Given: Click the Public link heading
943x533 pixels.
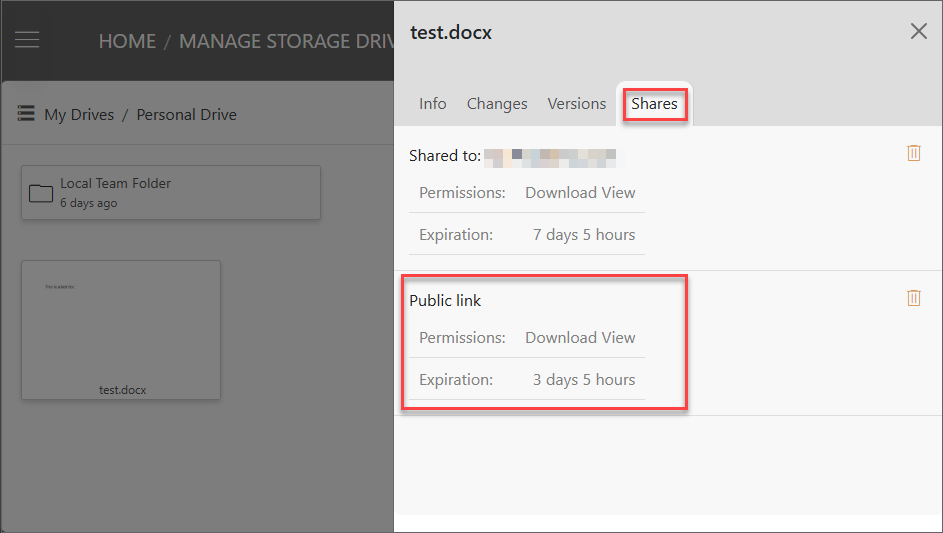Looking at the screenshot, I should [x=445, y=300].
